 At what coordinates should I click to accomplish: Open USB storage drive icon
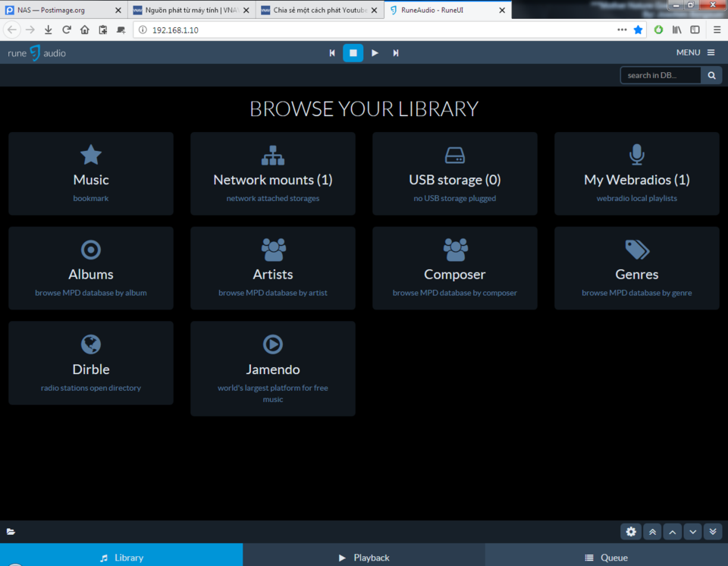(x=455, y=156)
